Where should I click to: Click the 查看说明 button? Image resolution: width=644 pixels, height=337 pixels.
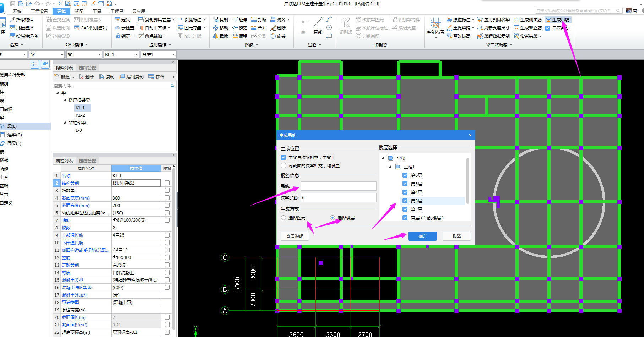click(x=295, y=236)
